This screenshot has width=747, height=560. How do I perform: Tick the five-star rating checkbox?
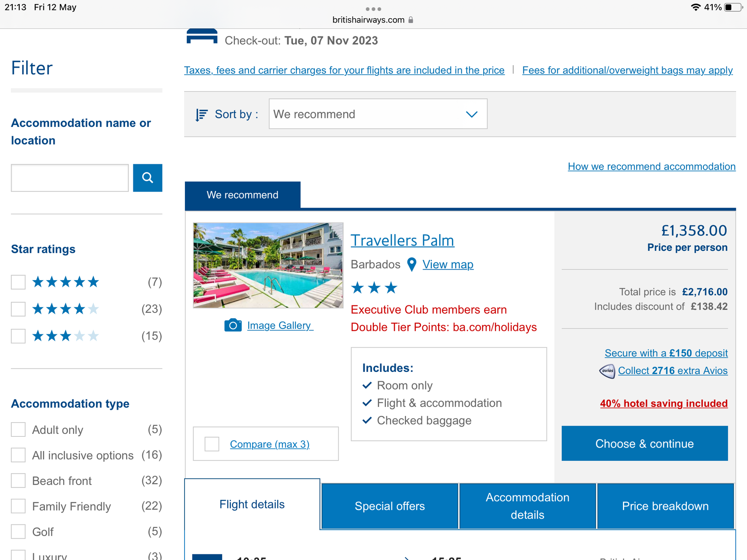(x=18, y=282)
